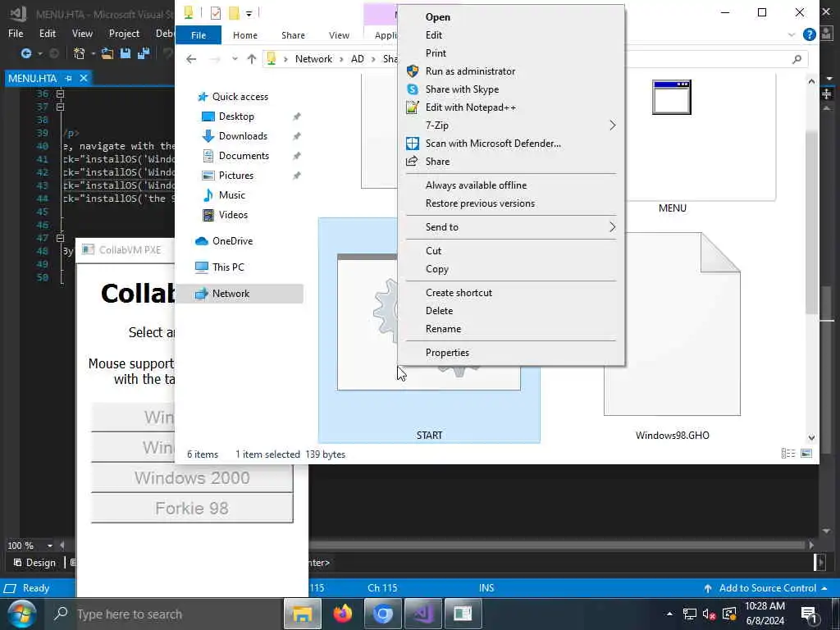Screen dimensions: 840x630
Task: Click Add to Source Control
Action: [766, 588]
